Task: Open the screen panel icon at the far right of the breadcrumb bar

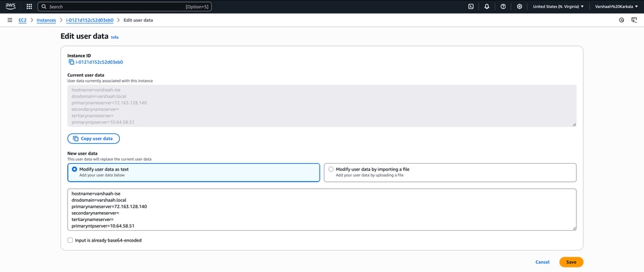Action: tap(634, 20)
